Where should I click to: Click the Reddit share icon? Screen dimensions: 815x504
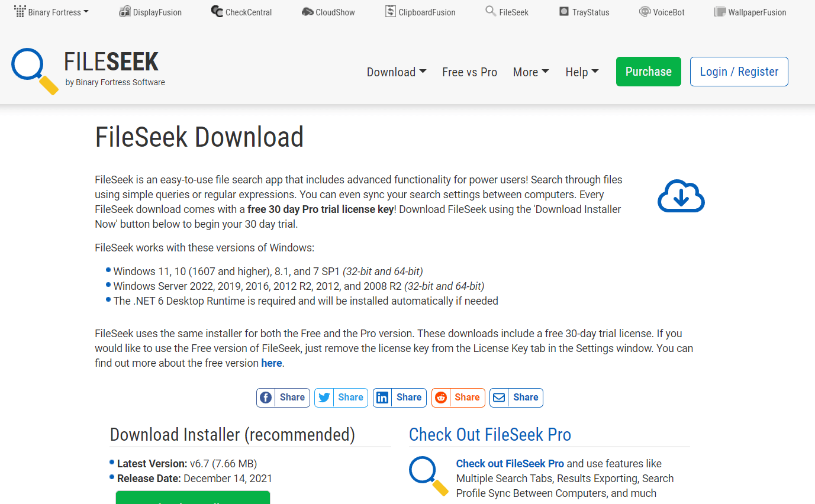pyautogui.click(x=441, y=398)
